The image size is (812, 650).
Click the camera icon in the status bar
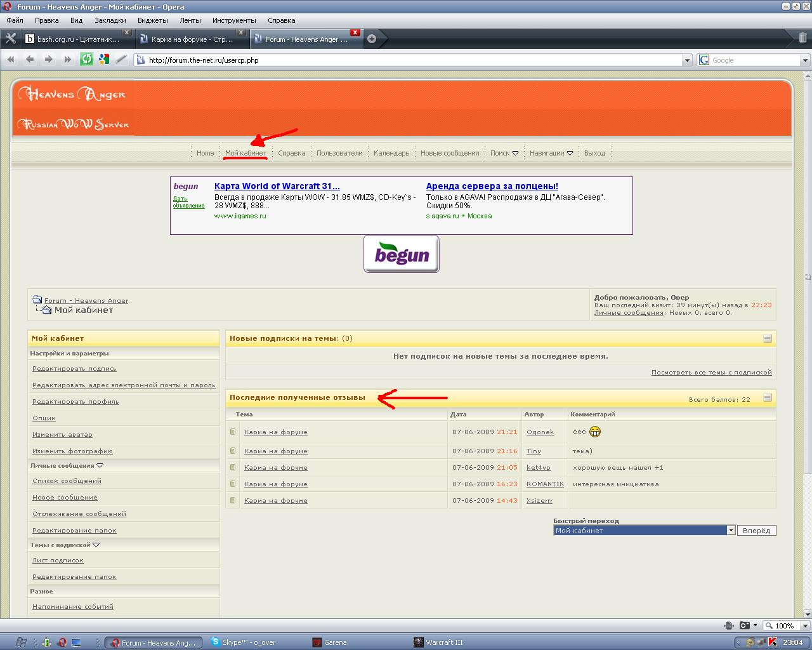pyautogui.click(x=744, y=625)
